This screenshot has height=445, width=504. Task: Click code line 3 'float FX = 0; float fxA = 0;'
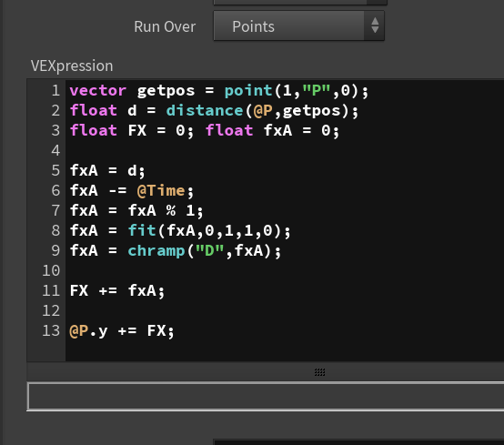[x=205, y=131]
